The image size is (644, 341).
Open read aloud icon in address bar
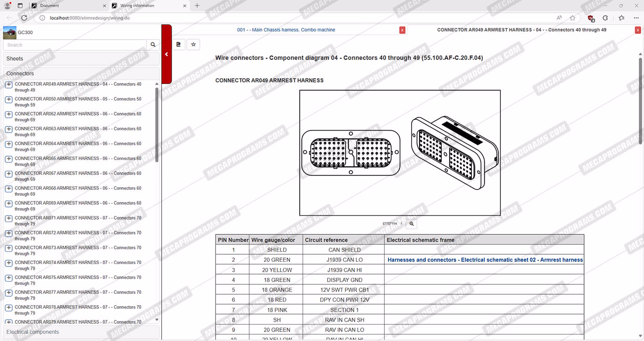[559, 18]
